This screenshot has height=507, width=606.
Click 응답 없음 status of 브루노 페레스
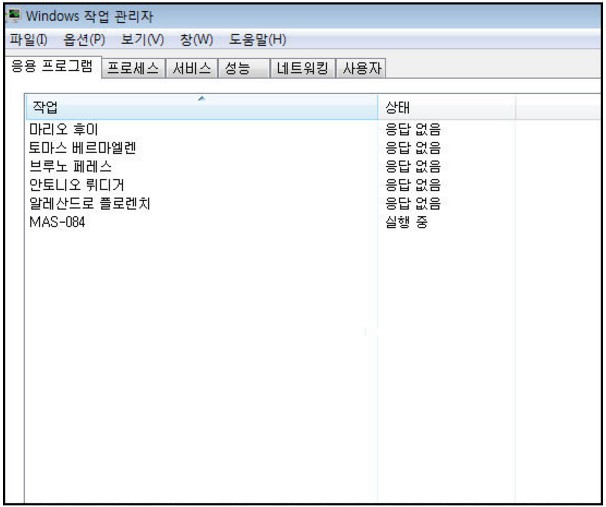pyautogui.click(x=413, y=166)
